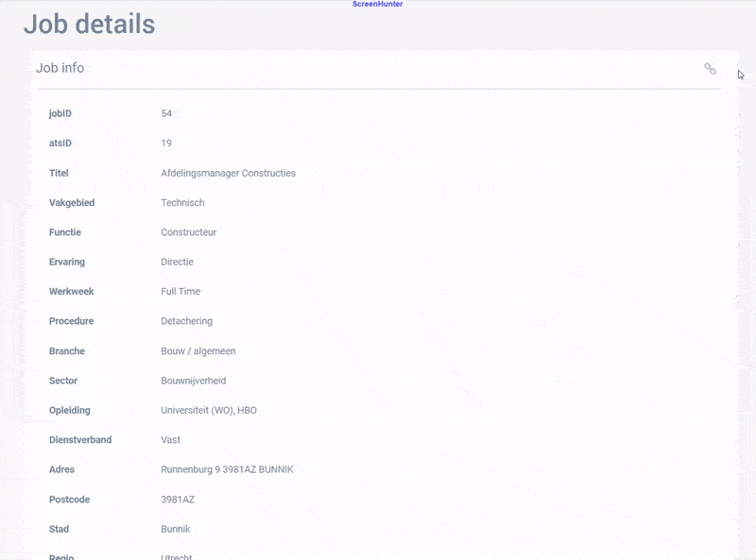Click the link icon in Job info header
Screen dimensions: 756x560
[710, 69]
